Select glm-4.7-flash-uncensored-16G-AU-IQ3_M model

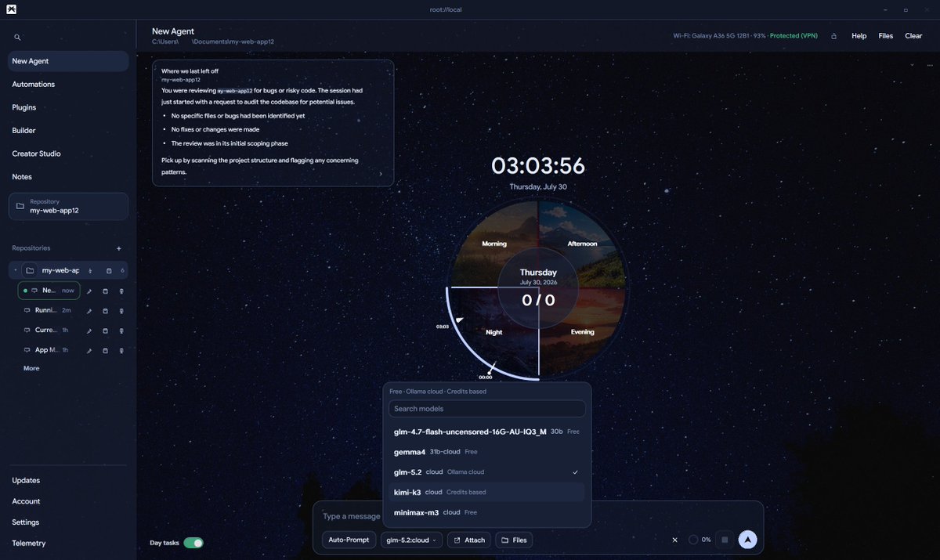(x=487, y=432)
